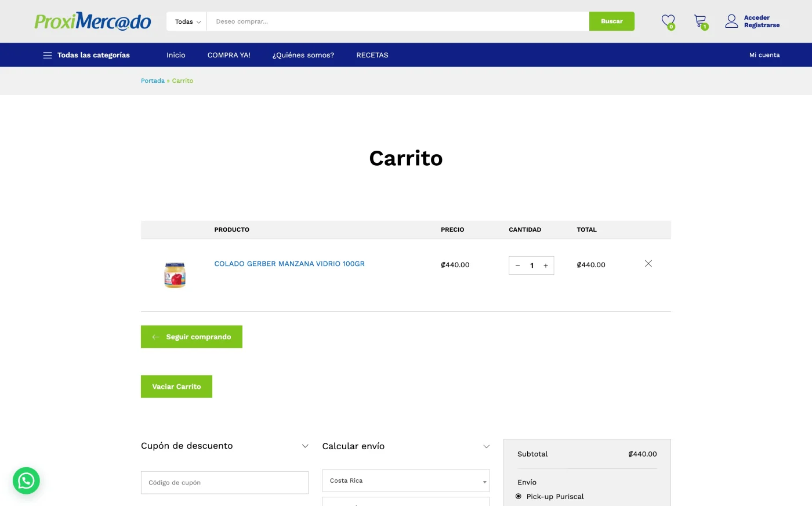Increase quantity with plus button

pyautogui.click(x=546, y=265)
